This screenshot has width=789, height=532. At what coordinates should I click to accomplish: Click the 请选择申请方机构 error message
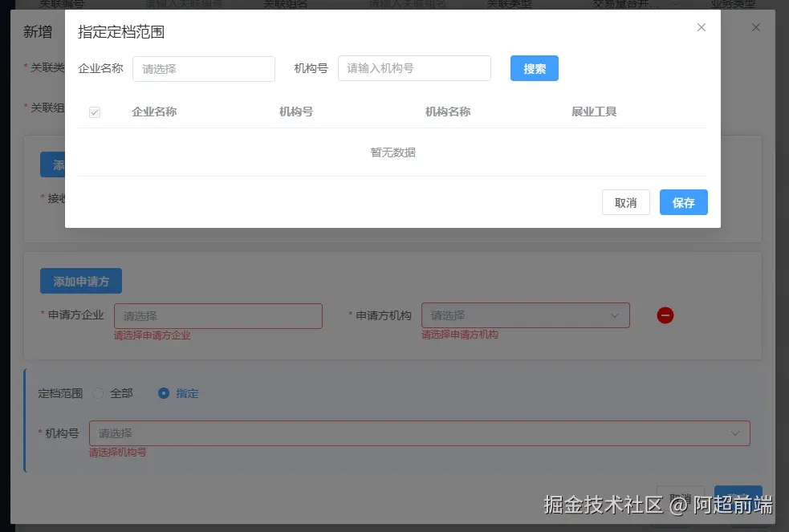click(460, 335)
